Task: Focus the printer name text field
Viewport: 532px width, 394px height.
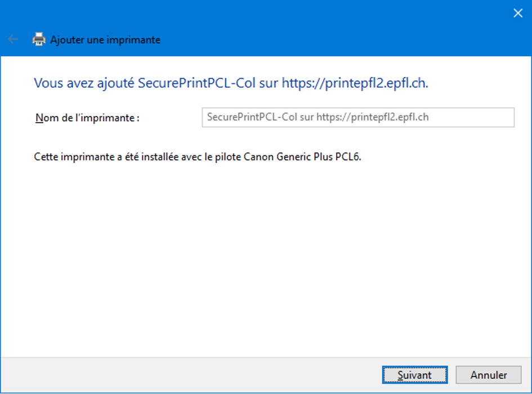Action: click(473, 117)
